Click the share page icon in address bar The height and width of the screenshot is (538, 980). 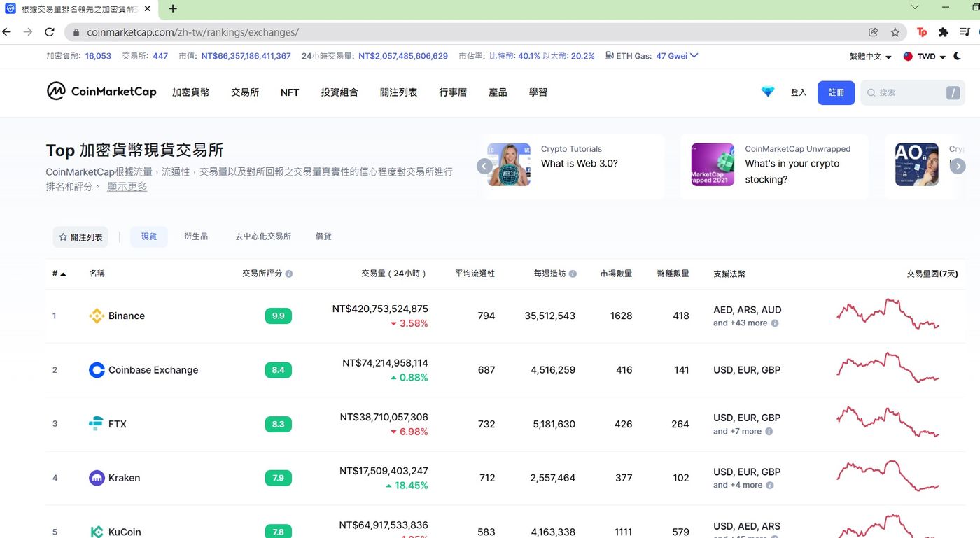pyautogui.click(x=874, y=32)
